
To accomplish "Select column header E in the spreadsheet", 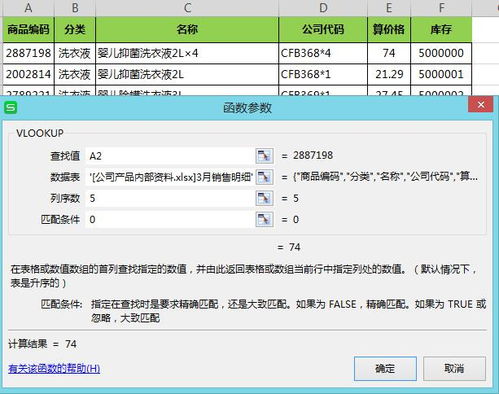I will [389, 8].
